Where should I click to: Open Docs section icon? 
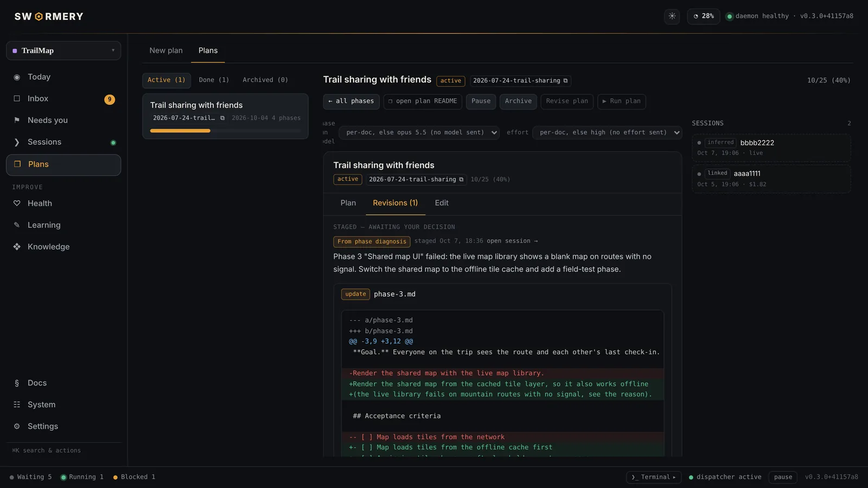[x=17, y=383]
